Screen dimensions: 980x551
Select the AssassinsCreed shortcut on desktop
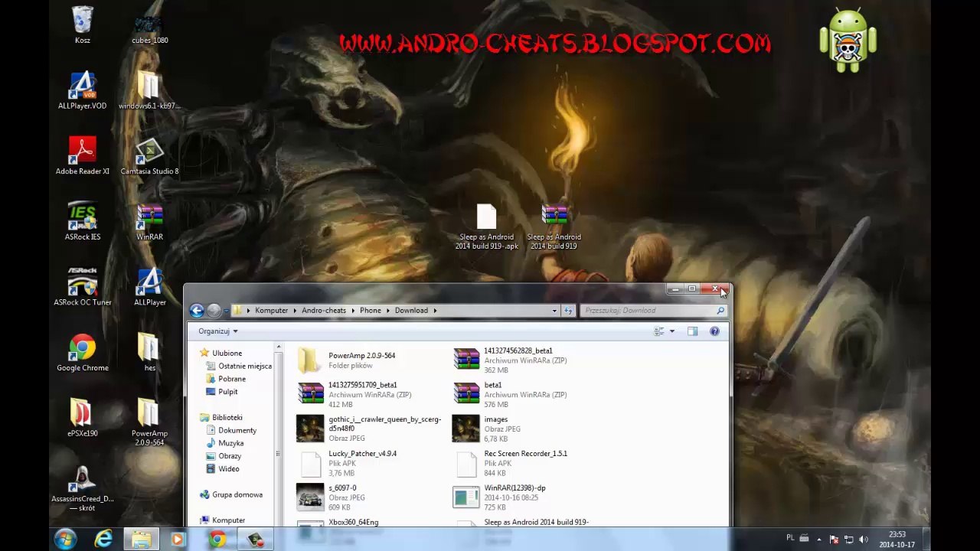pyautogui.click(x=83, y=490)
